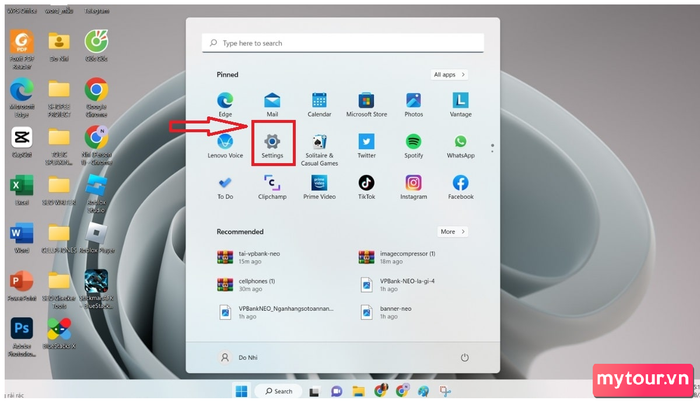Select the Roblox Studio desktop icon
This screenshot has width=700, height=405.
pos(96,193)
